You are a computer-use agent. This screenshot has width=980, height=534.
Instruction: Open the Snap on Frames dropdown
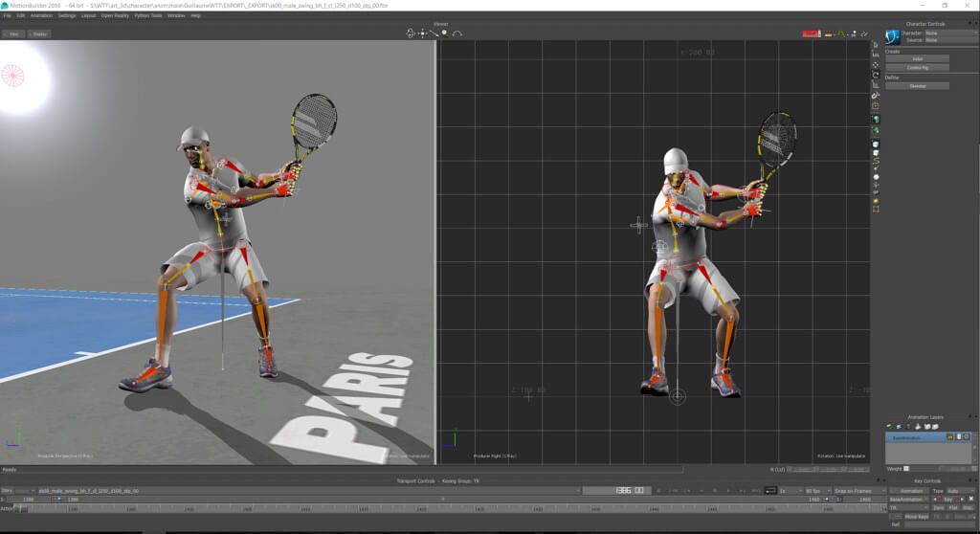(860, 491)
